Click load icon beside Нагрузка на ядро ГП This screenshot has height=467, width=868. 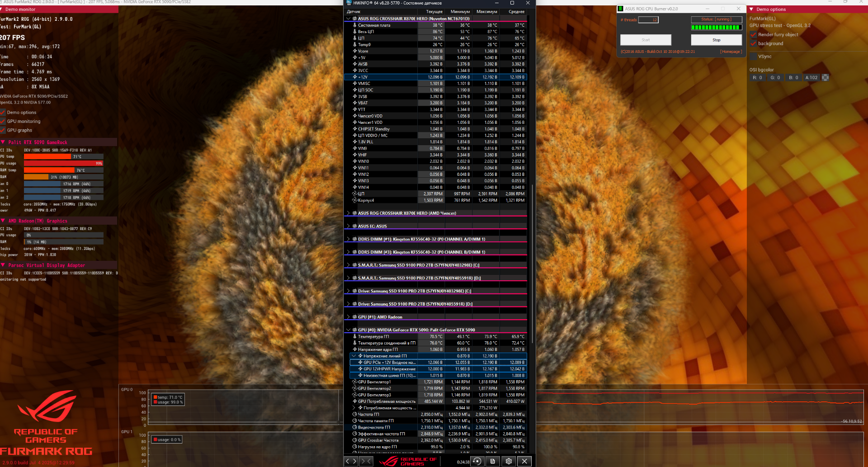tap(355, 447)
